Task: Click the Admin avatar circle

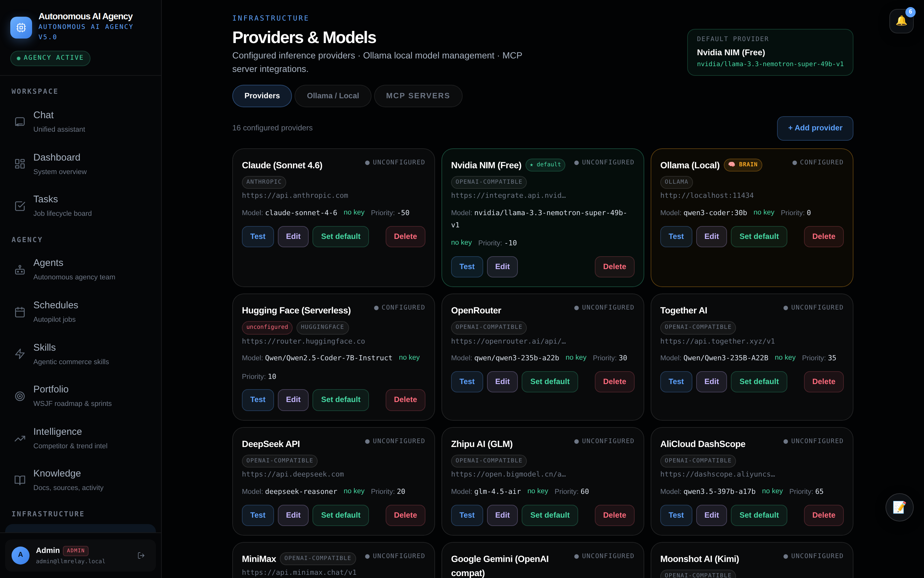Action: pyautogui.click(x=21, y=556)
